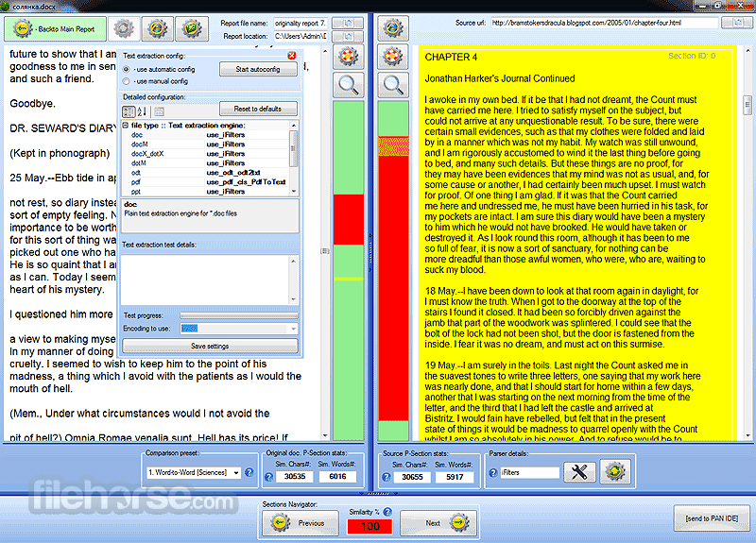Click help icon for Source P-Section stats
This screenshot has height=543, width=756.
coord(387,477)
